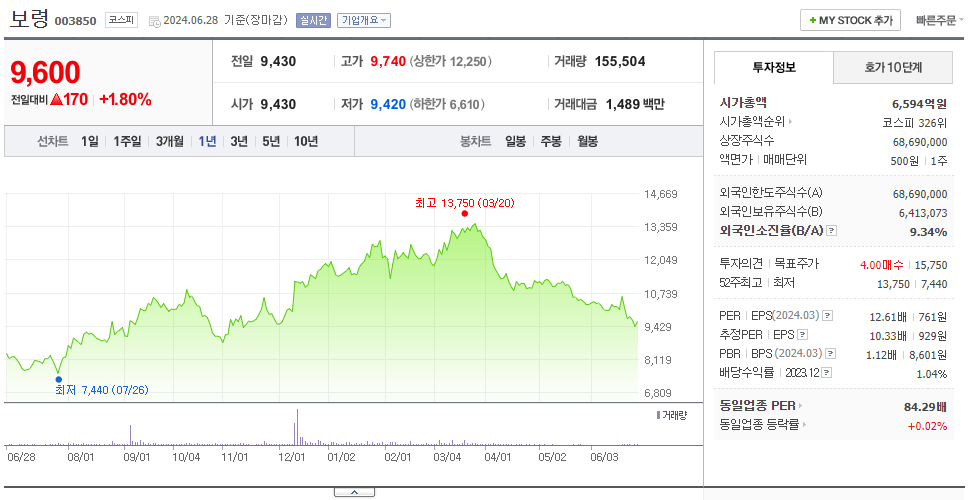
Task: Open 동일업종 PER link
Action: pyautogui.click(x=761, y=406)
